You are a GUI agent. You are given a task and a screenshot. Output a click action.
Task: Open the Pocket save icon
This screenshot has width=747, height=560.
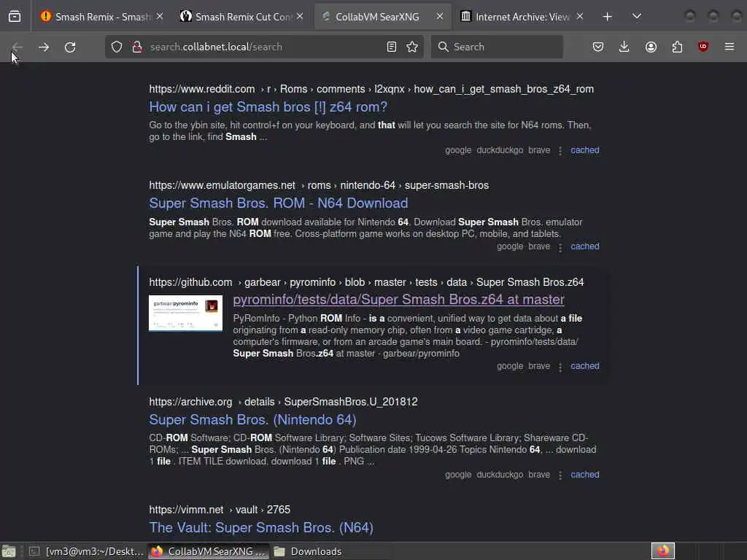tap(598, 47)
